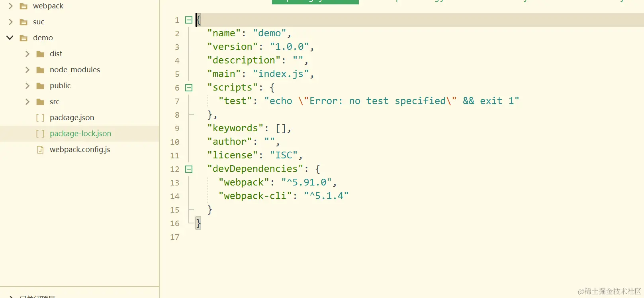Expand the dist folder chevron
Image resolution: width=644 pixels, height=298 pixels.
click(27, 54)
